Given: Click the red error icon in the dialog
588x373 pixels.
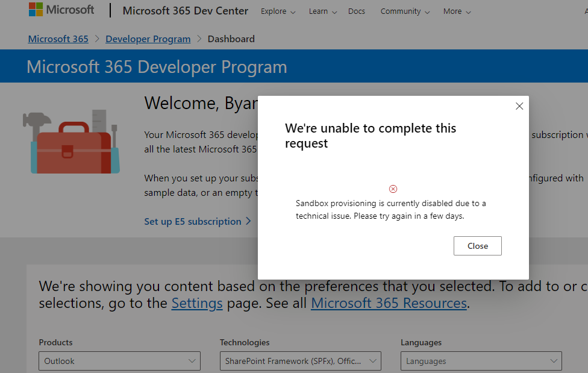Looking at the screenshot, I should click(x=393, y=189).
